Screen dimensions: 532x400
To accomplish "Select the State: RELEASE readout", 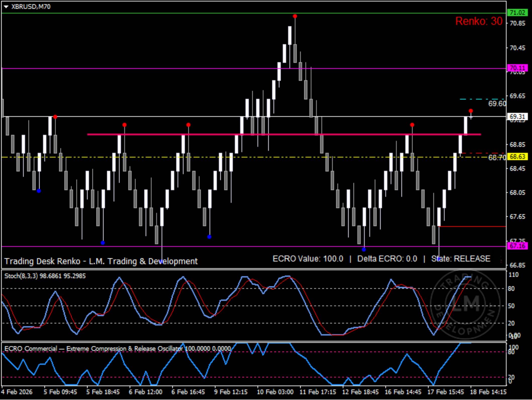I will coord(461,259).
